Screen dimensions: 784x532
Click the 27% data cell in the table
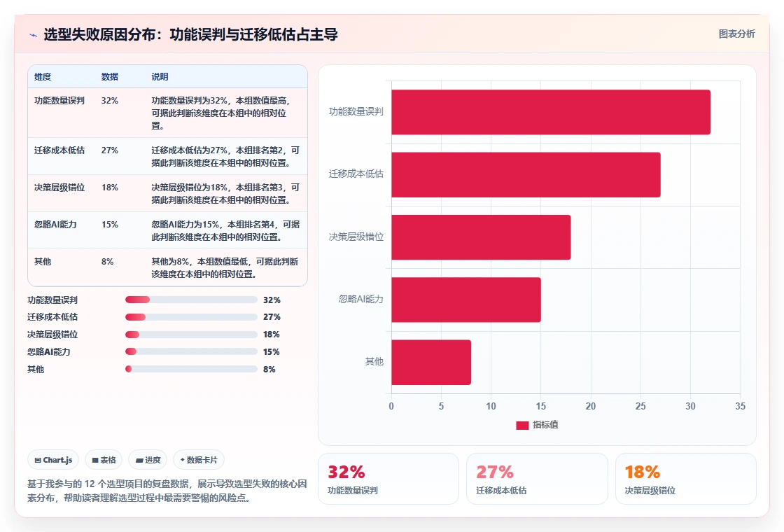coord(109,150)
